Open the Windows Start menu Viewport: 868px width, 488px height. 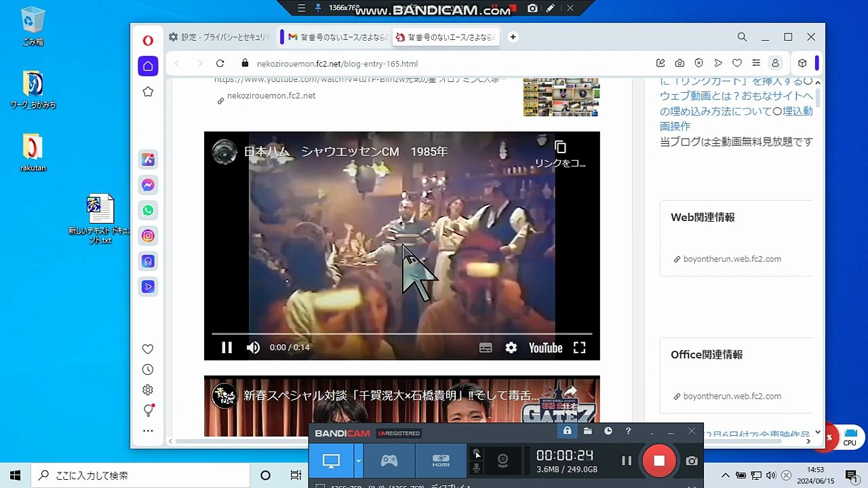[15, 475]
